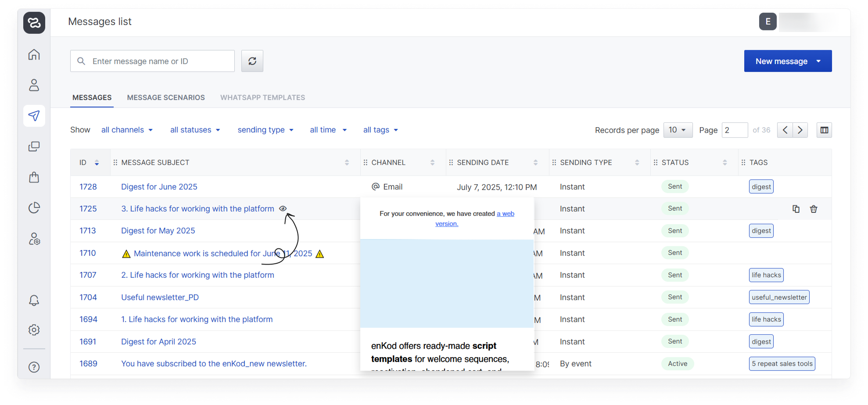868x405 pixels.
Task: Expand the all channels filter dropdown
Action: click(x=127, y=130)
